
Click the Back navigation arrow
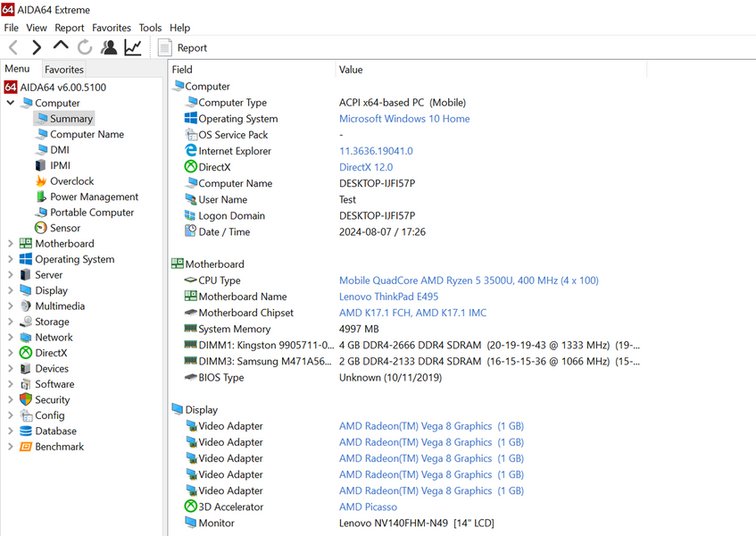click(13, 47)
